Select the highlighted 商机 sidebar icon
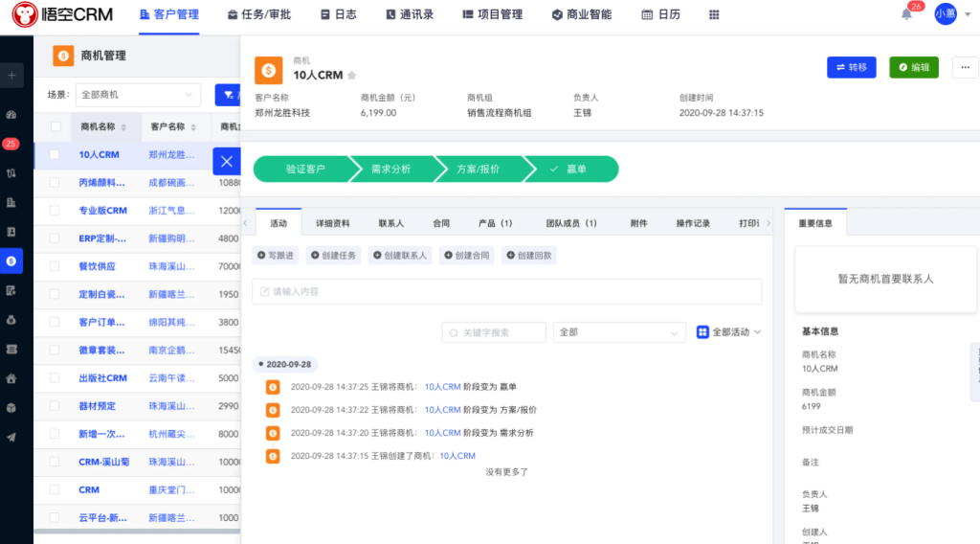This screenshot has height=544, width=980. (x=11, y=261)
